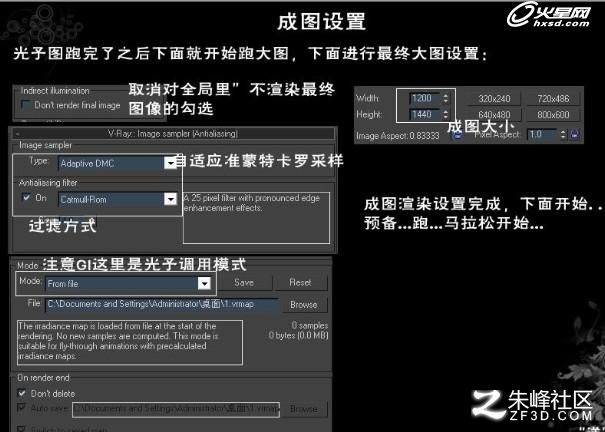Click Pixel Aspect spinner arrows
The image size is (605, 432).
[563, 135]
